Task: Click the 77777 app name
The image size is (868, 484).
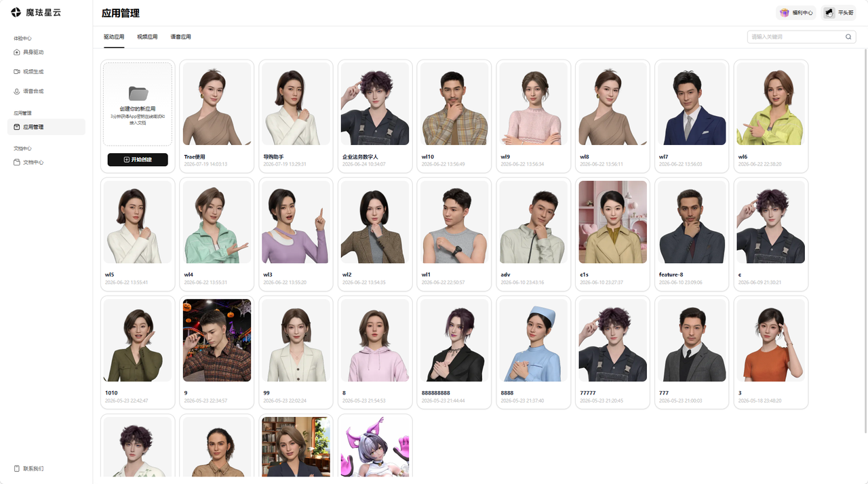Action: click(587, 393)
